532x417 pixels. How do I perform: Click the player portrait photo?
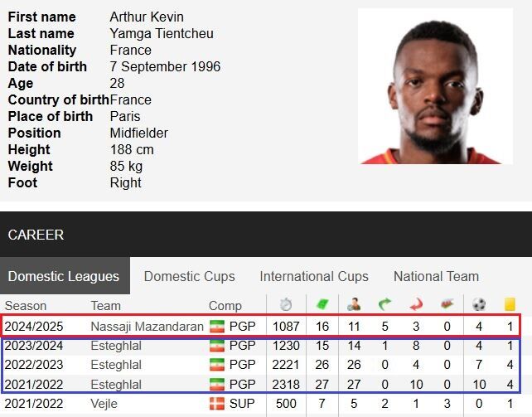(435, 86)
